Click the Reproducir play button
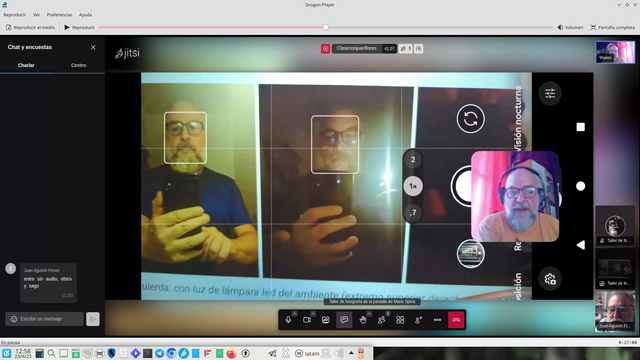 (x=79, y=27)
